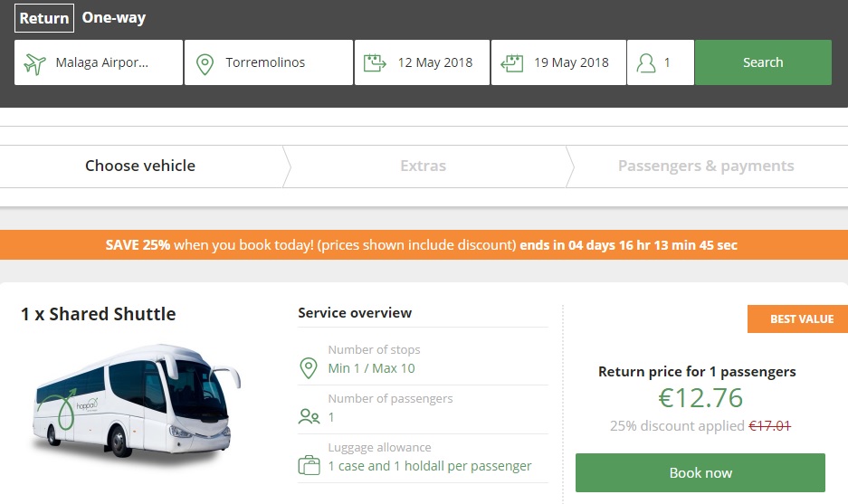This screenshot has width=848, height=504.
Task: Select the Return trip option
Action: (x=44, y=18)
